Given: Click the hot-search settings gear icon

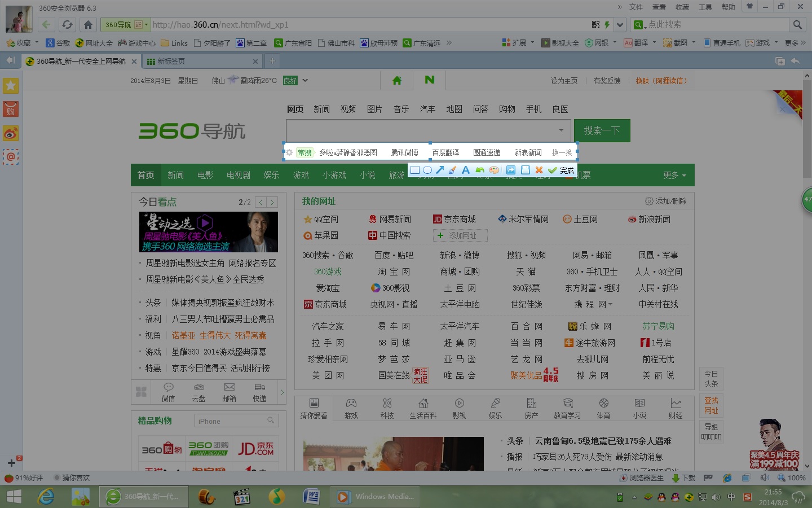Looking at the screenshot, I should point(289,152).
